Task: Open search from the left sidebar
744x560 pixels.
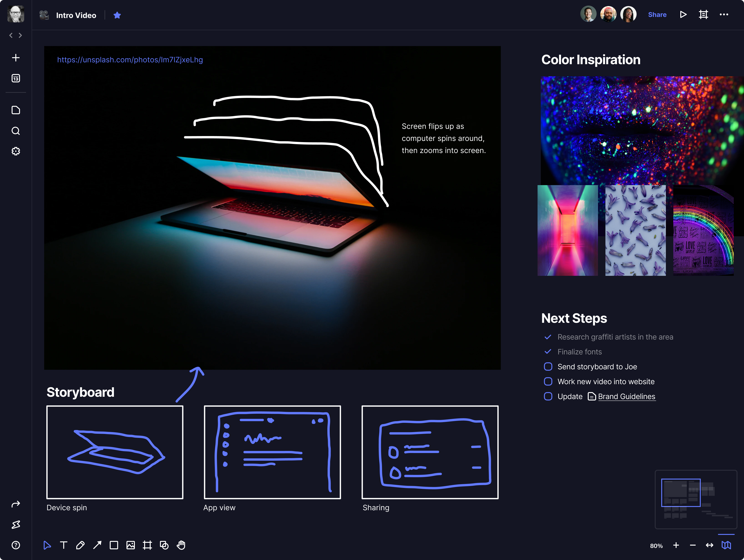Action: coord(16,131)
